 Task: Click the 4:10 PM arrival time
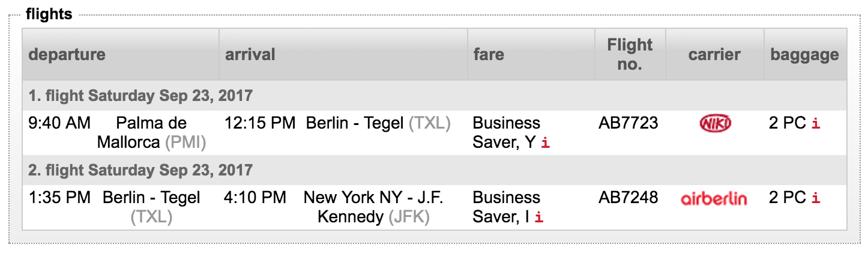pos(255,198)
